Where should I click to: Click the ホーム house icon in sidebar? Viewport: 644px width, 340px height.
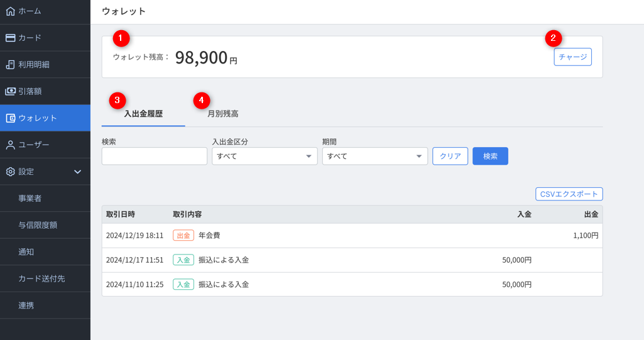click(x=10, y=11)
